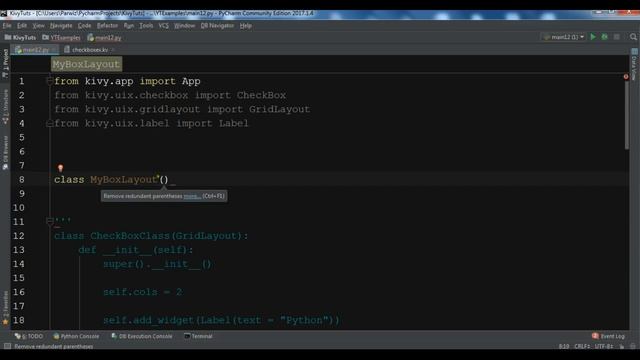The image size is (640, 360).
Task: Close the main12.py editor tab
Action: point(54,50)
